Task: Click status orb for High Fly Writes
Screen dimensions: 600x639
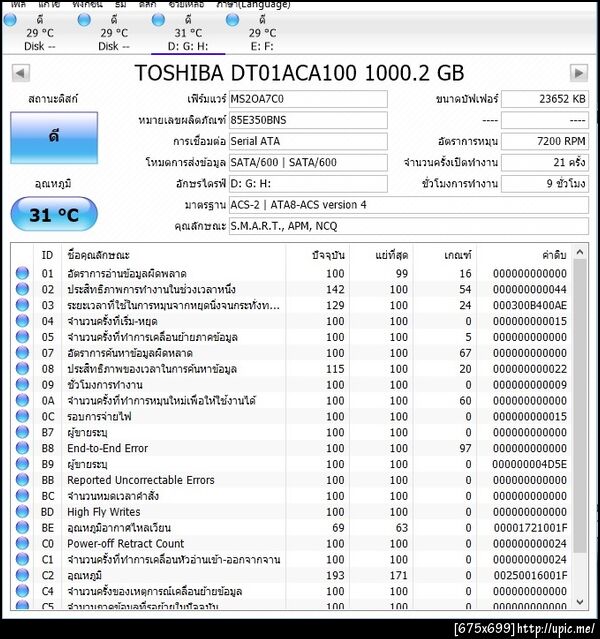Action: 22,511
